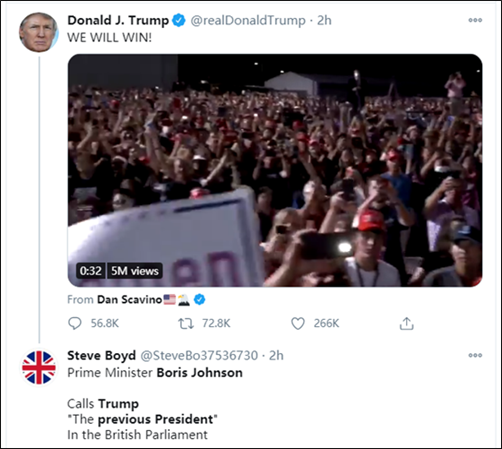Click the Donald J. Trump display name
Viewport: 502px width, 449px height.
[118, 20]
